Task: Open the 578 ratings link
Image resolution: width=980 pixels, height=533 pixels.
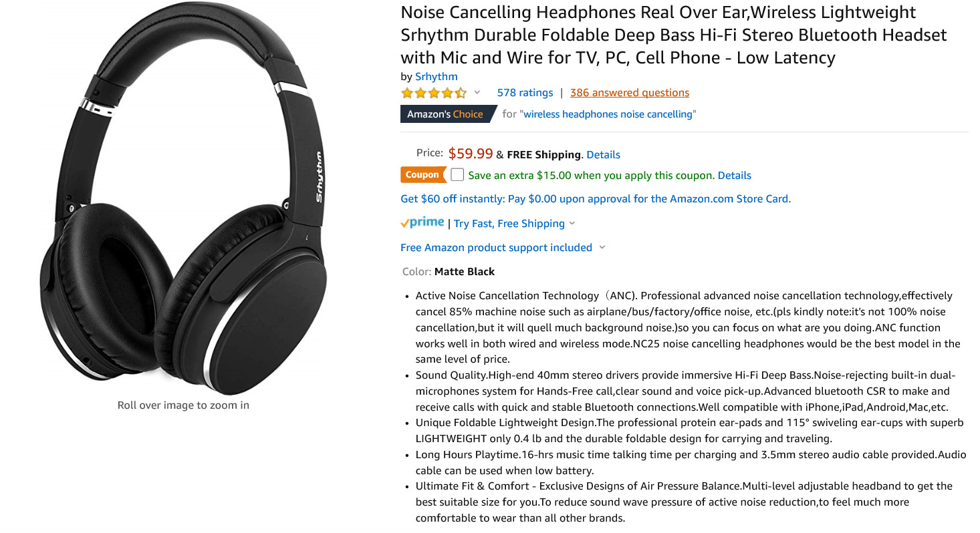Action: (x=525, y=93)
